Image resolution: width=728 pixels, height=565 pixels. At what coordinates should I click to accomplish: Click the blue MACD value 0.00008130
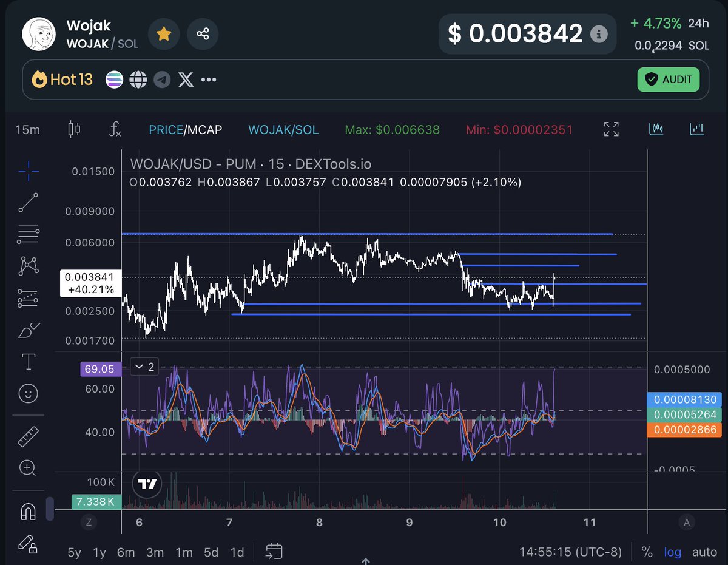coord(686,399)
